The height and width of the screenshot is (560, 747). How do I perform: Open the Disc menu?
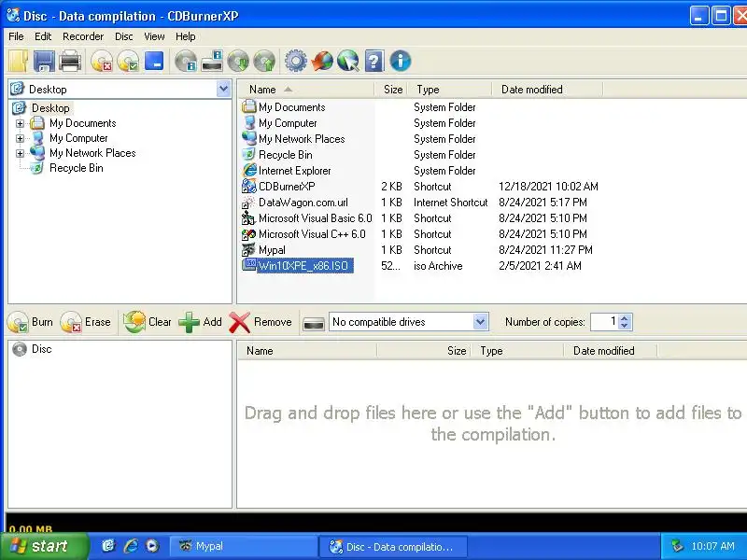click(x=124, y=36)
